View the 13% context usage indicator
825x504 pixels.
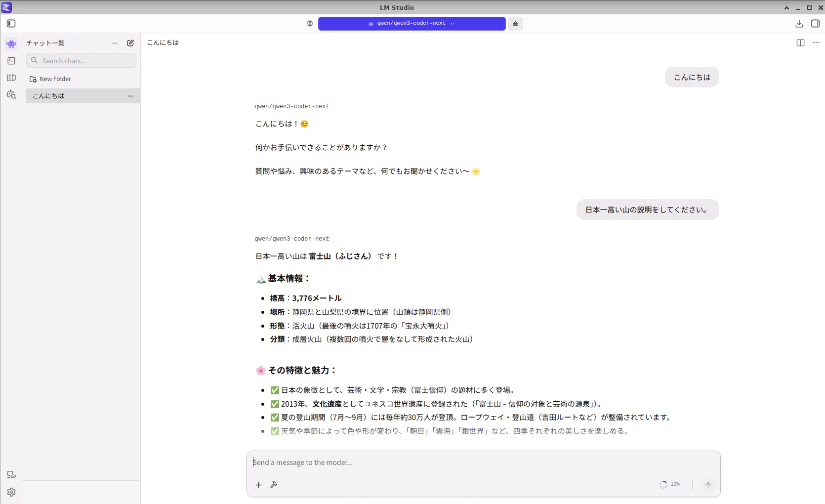point(670,485)
